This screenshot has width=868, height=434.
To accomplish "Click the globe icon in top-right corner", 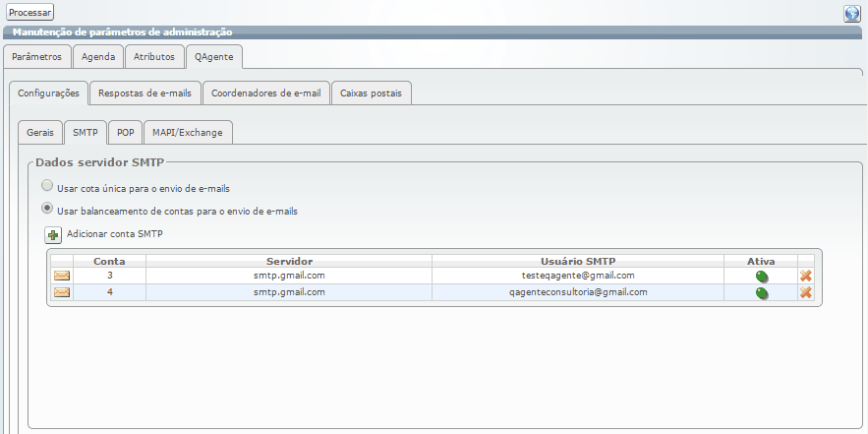I will [x=852, y=13].
